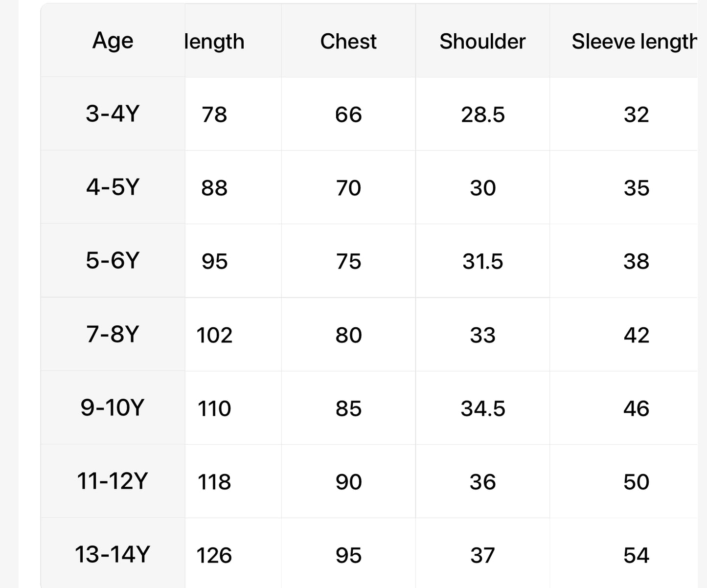Click the chest value 66
Image resolution: width=707 pixels, height=588 pixels.
click(x=348, y=115)
